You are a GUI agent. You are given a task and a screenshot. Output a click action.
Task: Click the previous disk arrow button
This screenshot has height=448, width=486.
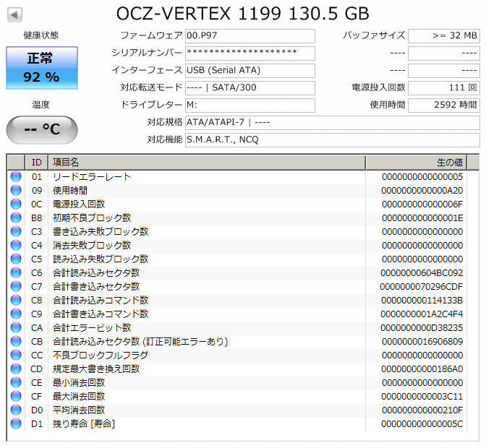coord(14,14)
